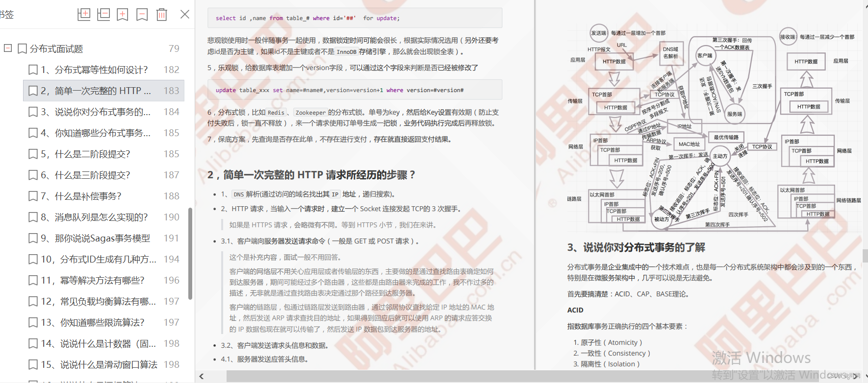
Task: Jump to bookmark 1、分布式幂等性如何设计?
Action: coord(94,70)
